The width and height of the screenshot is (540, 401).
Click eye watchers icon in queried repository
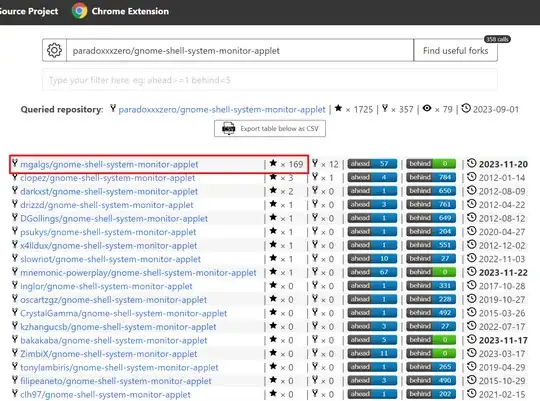point(427,108)
